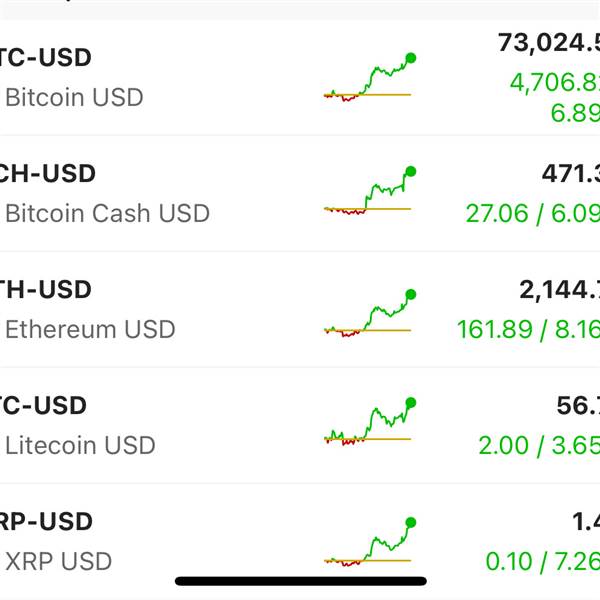Select the Litecoin USD name label
Screen dimensions: 600x600
coord(80,445)
